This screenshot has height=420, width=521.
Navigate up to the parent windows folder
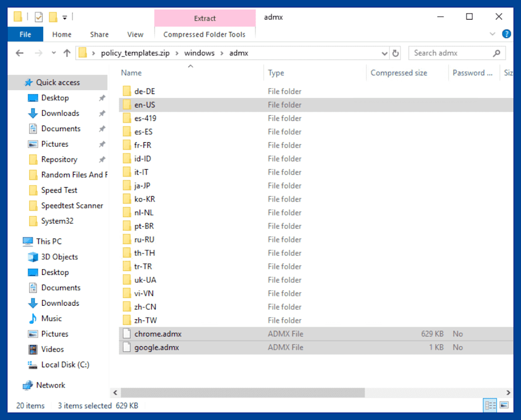pos(67,53)
